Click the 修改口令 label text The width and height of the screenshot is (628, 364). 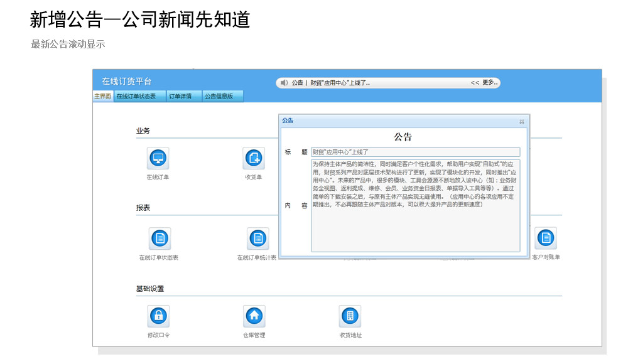159,335
